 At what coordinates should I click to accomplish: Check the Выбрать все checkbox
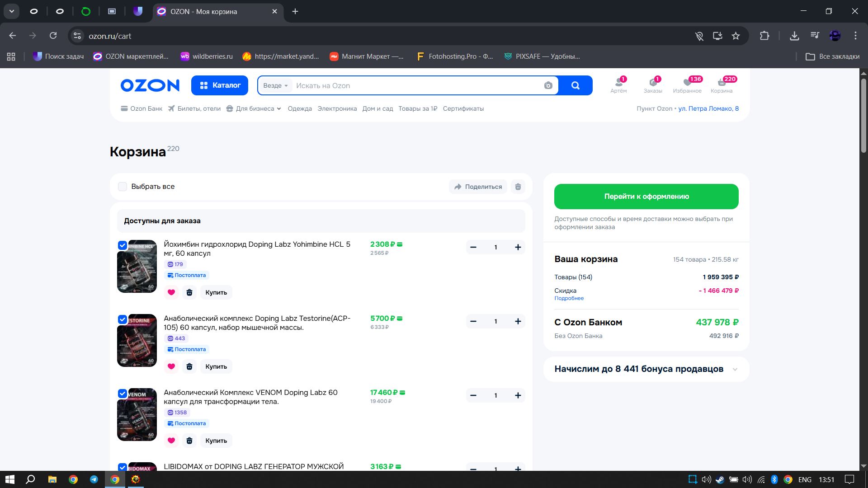123,187
